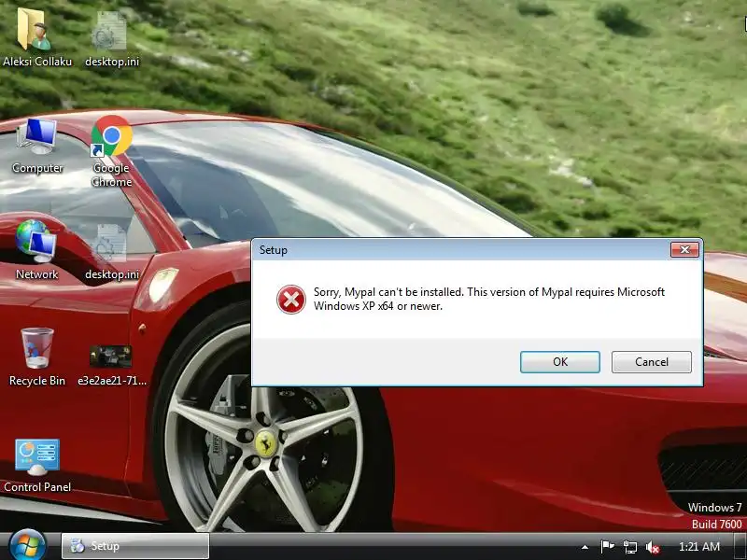
Task: Launch the Google Chrome shortcut
Action: coord(111,150)
